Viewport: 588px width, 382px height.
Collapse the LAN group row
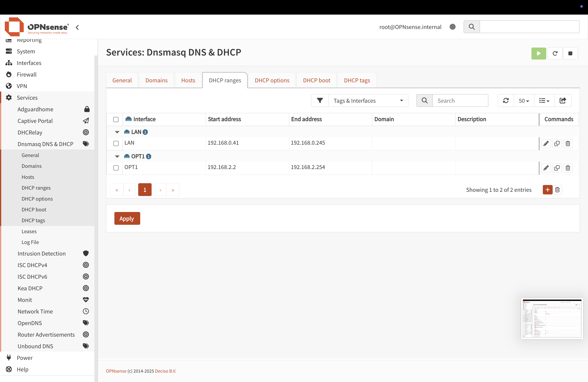pos(117,132)
